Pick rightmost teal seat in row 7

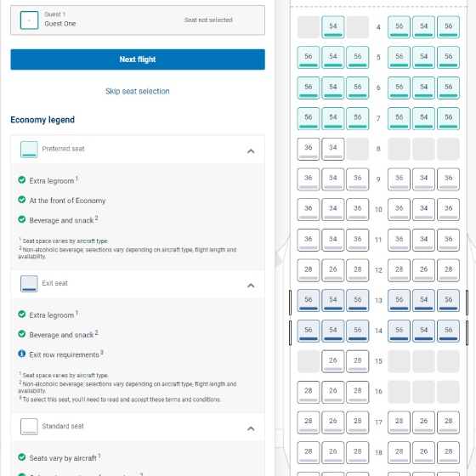[x=449, y=118]
